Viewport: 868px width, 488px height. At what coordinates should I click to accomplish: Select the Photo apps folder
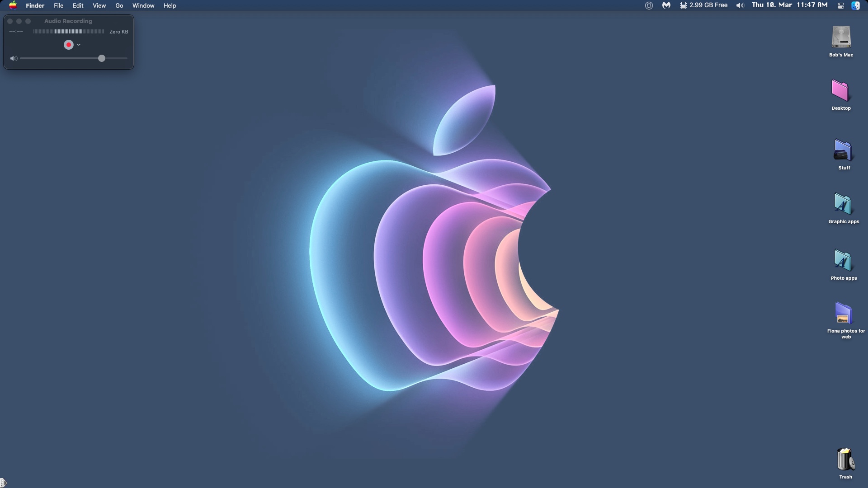843,260
